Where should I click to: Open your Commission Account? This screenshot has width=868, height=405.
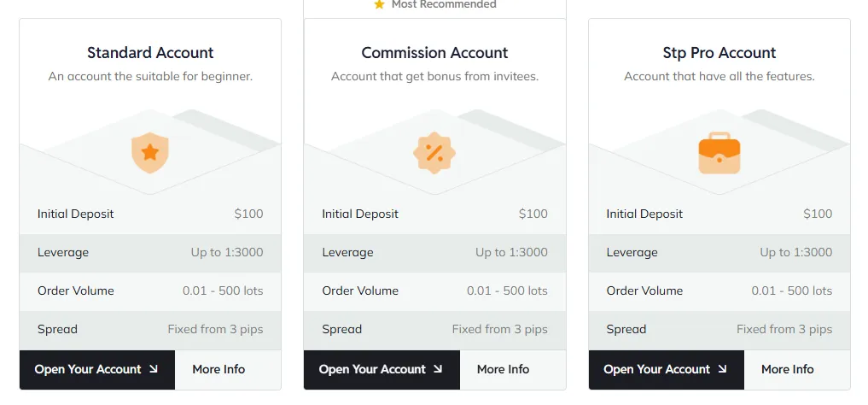pyautogui.click(x=372, y=369)
